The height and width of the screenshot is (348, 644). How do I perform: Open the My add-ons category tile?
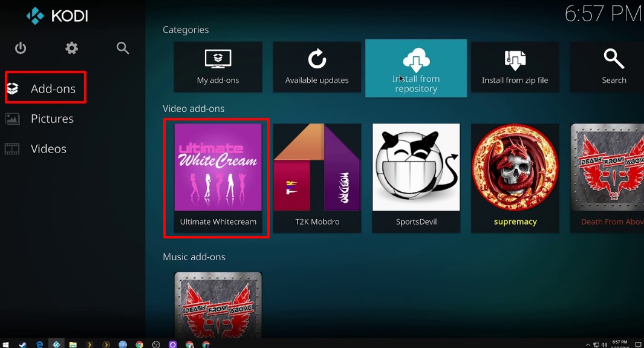click(x=218, y=67)
